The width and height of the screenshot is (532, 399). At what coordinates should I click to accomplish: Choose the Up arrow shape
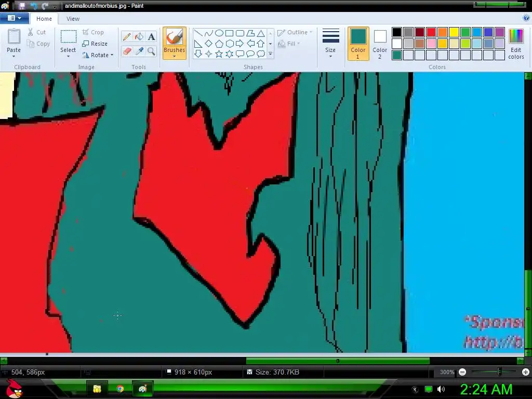pos(261,44)
